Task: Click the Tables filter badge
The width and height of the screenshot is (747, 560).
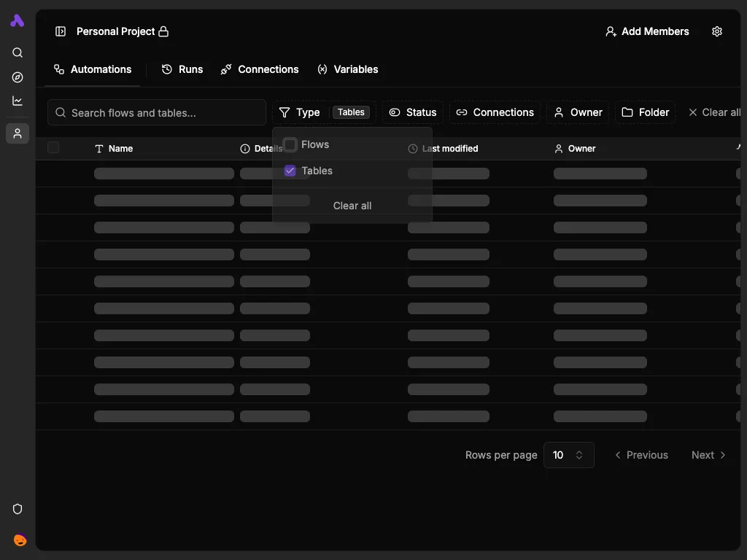Action: click(351, 112)
